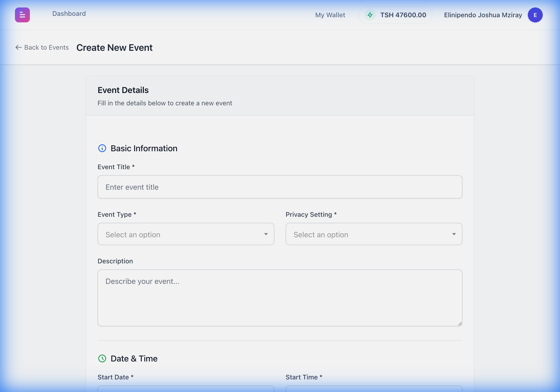Click the clock icon beside Date & Time
The width and height of the screenshot is (560, 392).
(102, 358)
